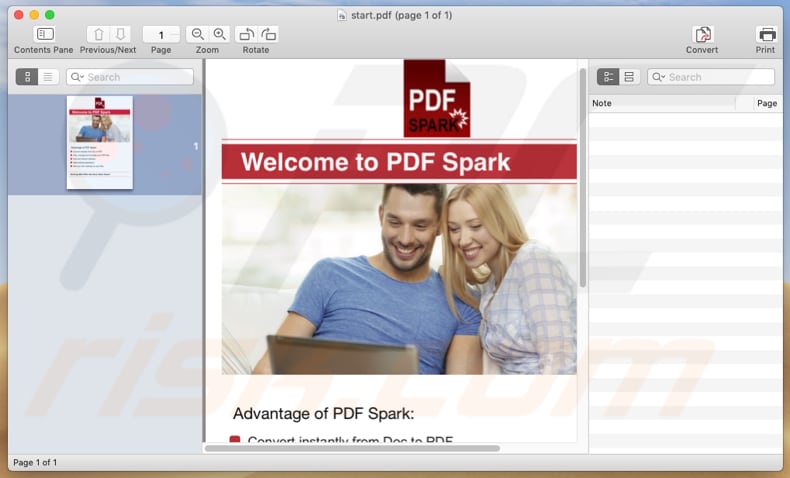The image size is (790, 478).
Task: Click the left pane Search field
Action: (130, 77)
